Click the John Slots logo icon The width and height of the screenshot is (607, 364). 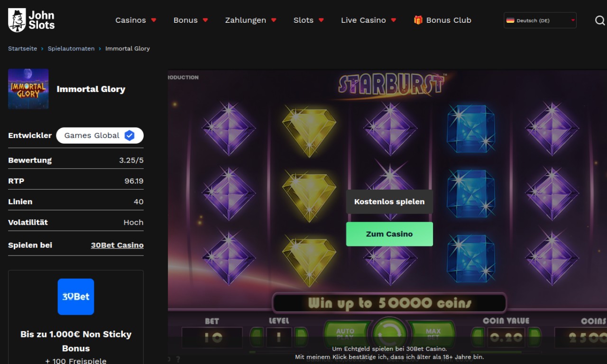[x=17, y=20]
